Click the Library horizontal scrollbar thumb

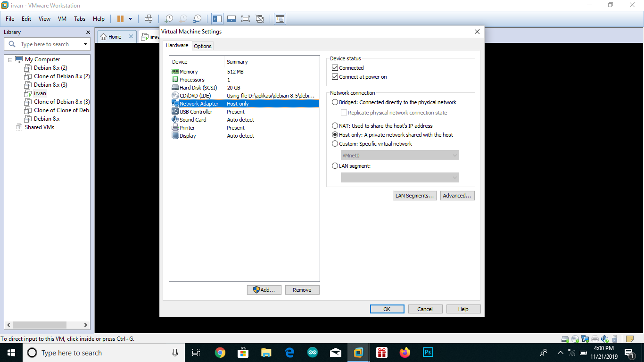click(40, 325)
